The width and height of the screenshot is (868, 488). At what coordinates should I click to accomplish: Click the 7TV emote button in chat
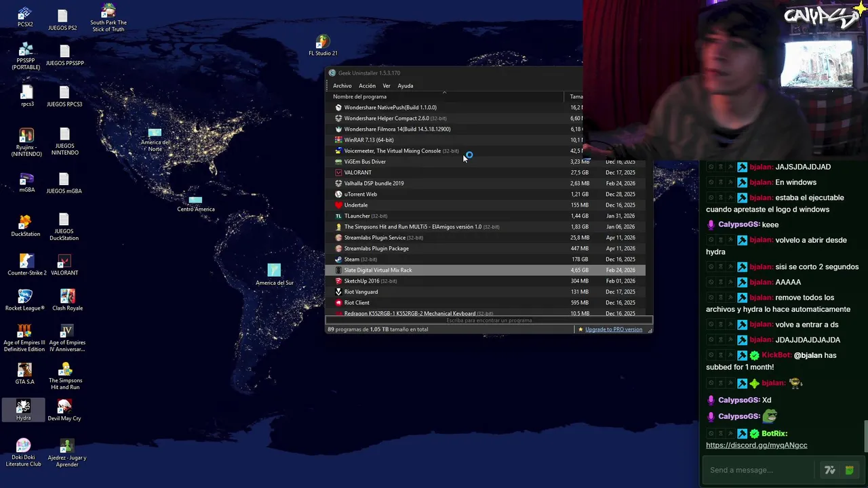click(x=829, y=470)
